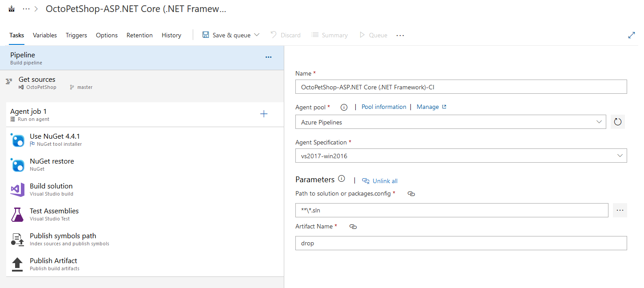Browse for the solution path with ellipsis button
The image size is (644, 288).
[x=620, y=210]
